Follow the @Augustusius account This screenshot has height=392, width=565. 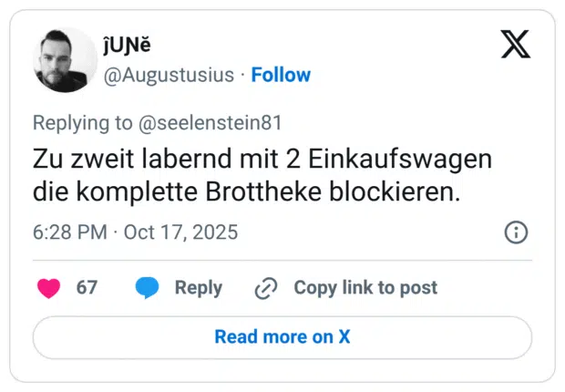[x=281, y=75]
